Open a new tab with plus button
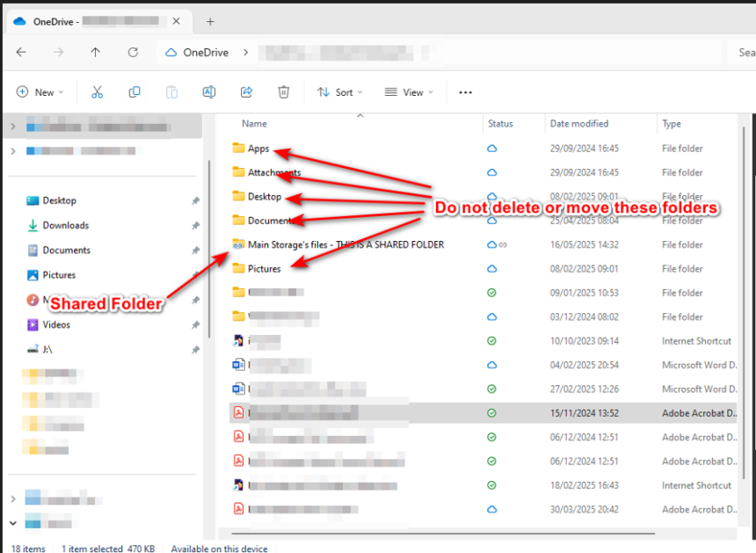 coord(210,21)
